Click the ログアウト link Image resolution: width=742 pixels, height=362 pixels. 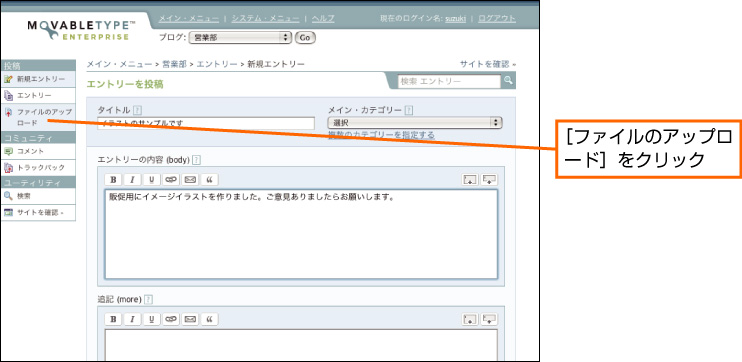click(x=497, y=18)
